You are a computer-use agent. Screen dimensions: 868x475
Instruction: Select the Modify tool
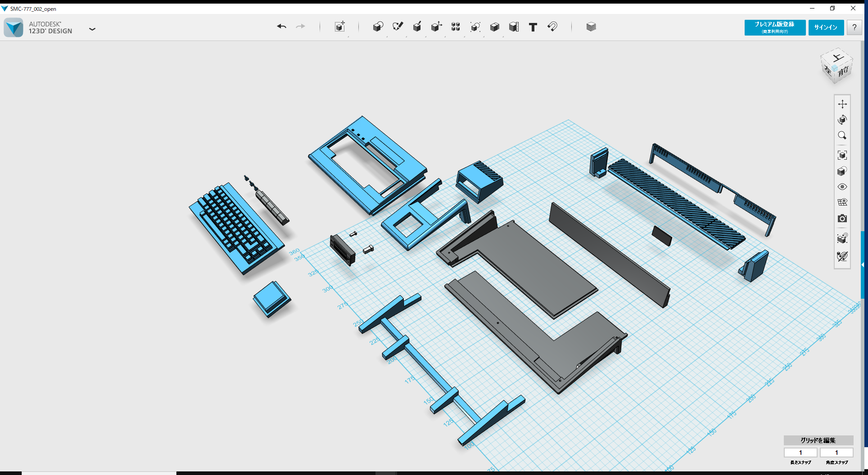coord(436,27)
